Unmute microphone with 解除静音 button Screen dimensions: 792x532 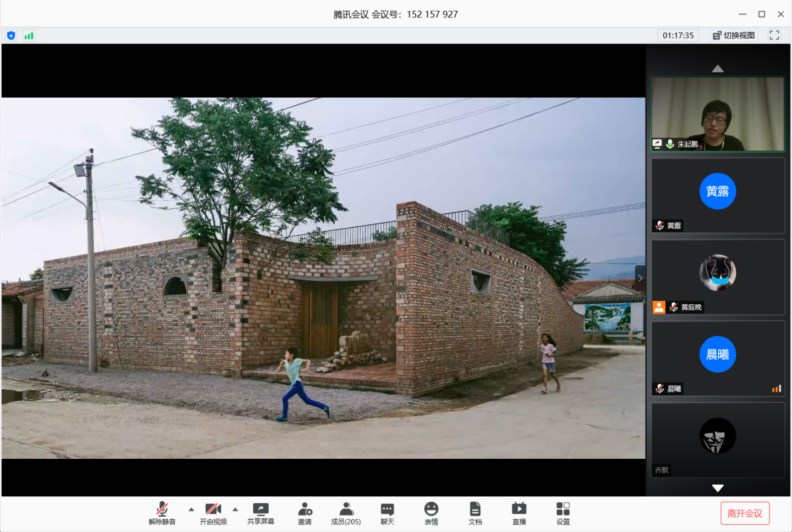coord(162,513)
